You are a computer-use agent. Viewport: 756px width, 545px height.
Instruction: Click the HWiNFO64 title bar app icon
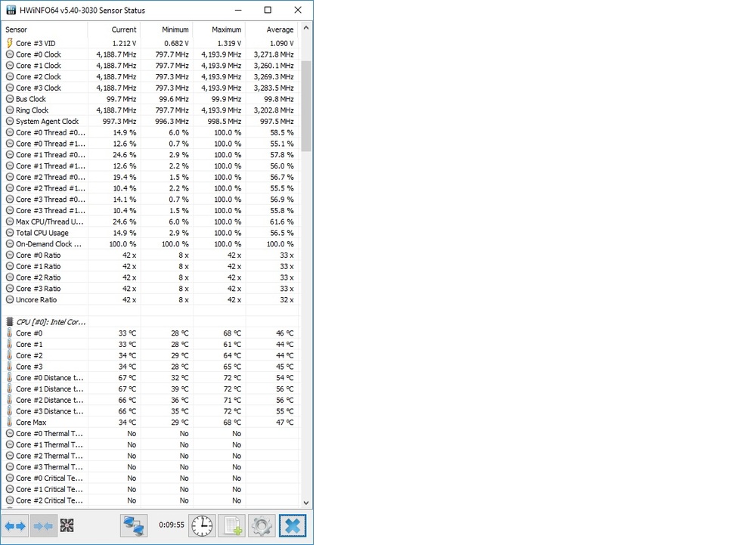point(11,11)
